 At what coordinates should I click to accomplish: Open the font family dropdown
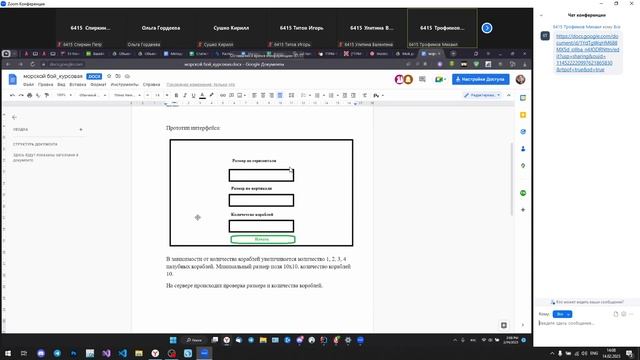[x=127, y=95]
